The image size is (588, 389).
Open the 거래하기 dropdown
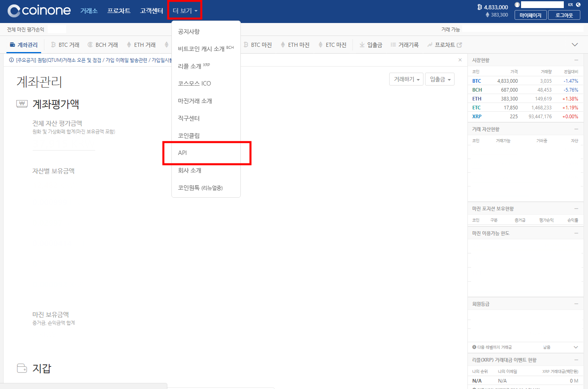[x=406, y=79]
